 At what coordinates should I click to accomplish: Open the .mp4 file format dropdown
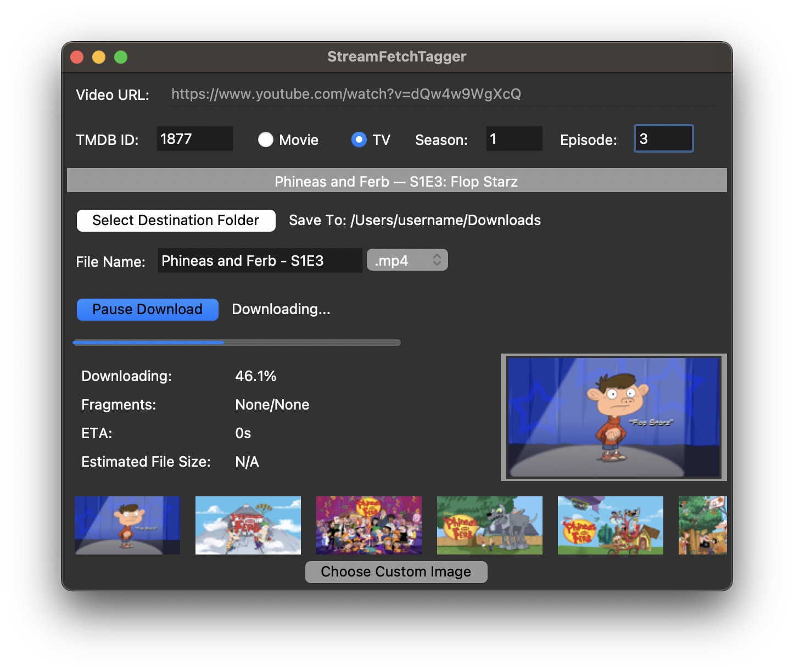407,260
